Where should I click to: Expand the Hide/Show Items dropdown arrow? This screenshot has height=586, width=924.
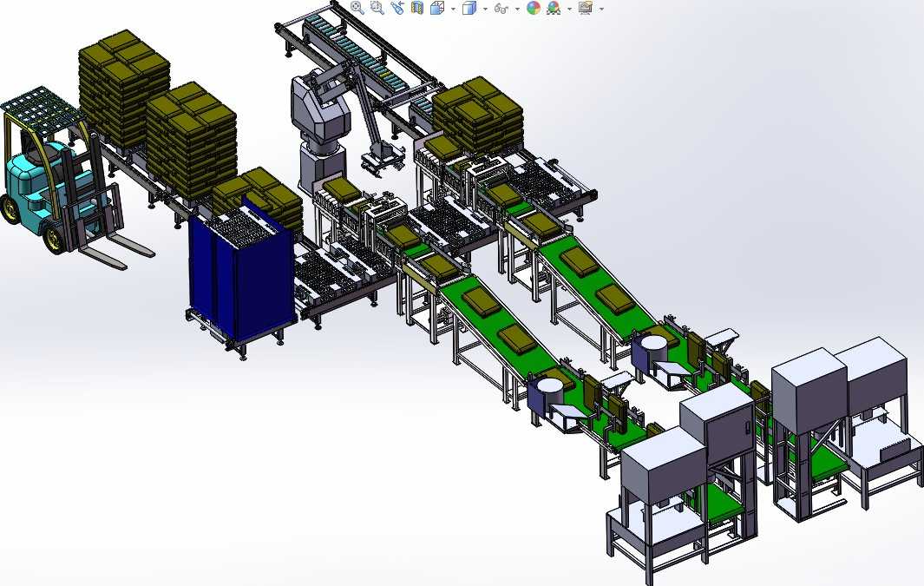coord(517,9)
